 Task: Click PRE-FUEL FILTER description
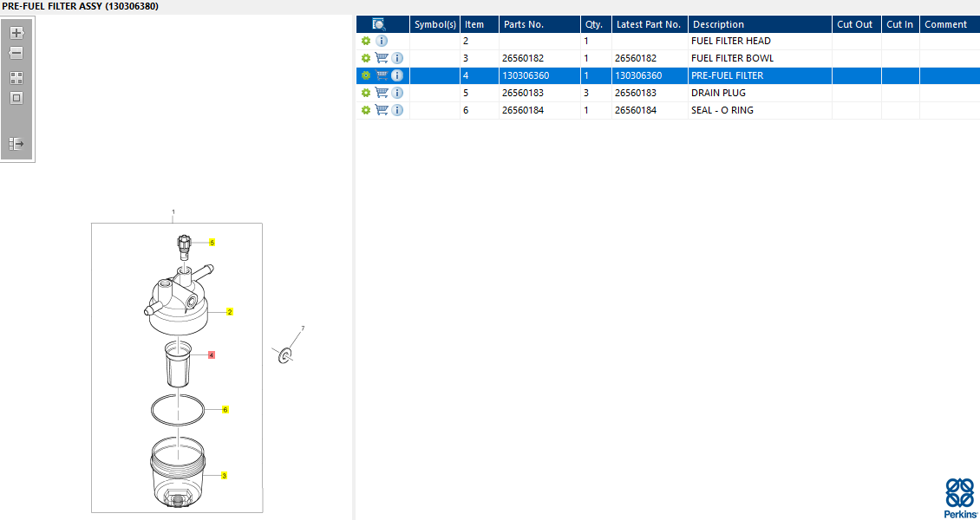tap(727, 75)
